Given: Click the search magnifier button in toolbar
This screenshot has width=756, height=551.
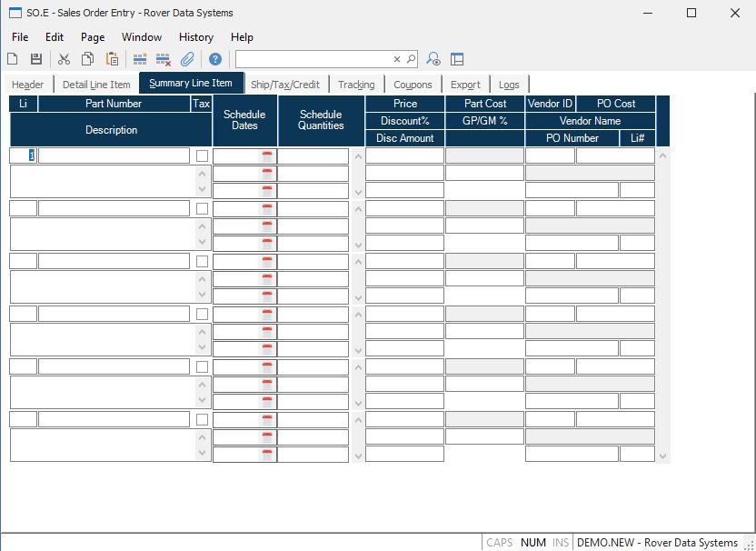Looking at the screenshot, I should click(x=411, y=59).
